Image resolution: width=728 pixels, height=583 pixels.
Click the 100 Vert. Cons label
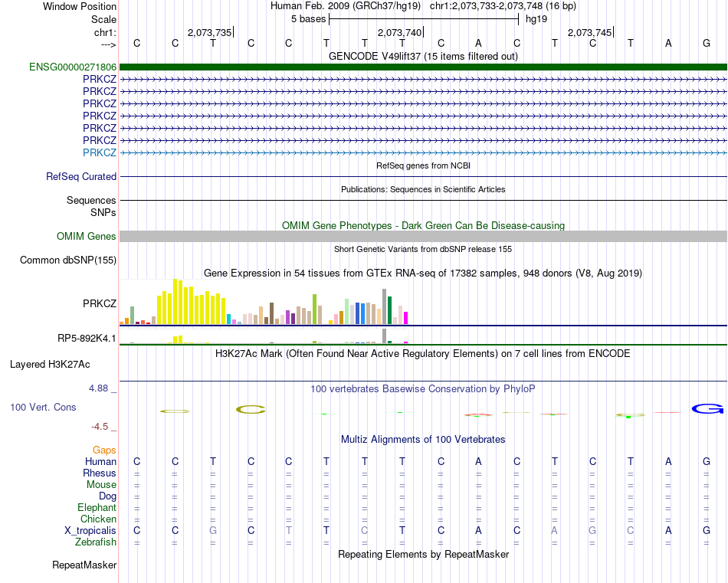coord(43,407)
